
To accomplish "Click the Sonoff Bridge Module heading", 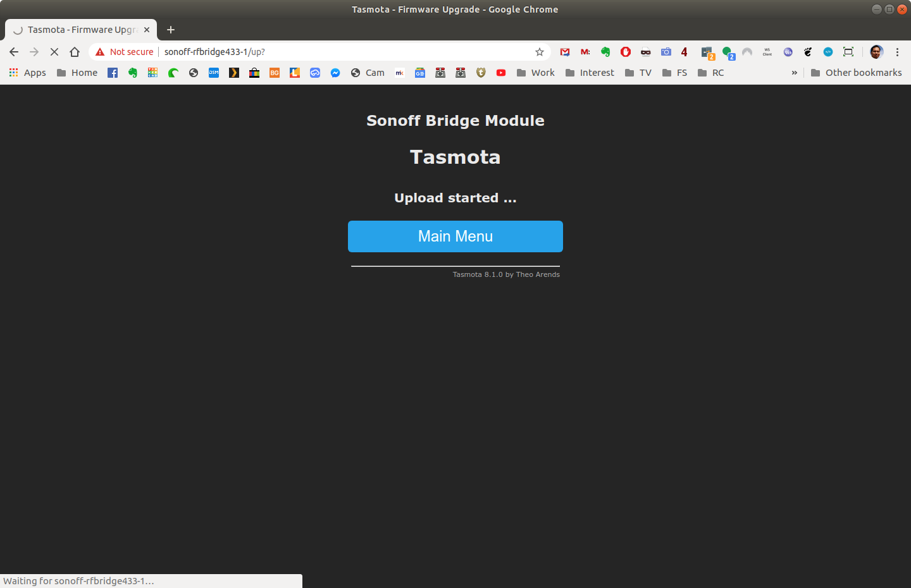I will (455, 121).
